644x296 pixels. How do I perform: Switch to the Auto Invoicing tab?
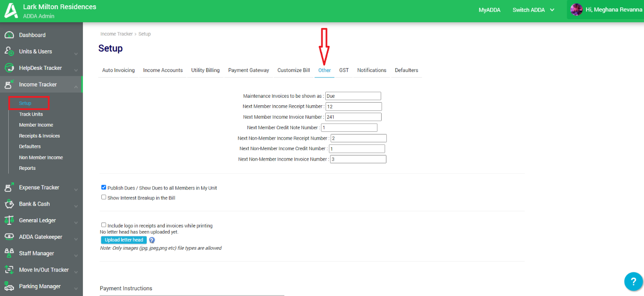pos(118,70)
